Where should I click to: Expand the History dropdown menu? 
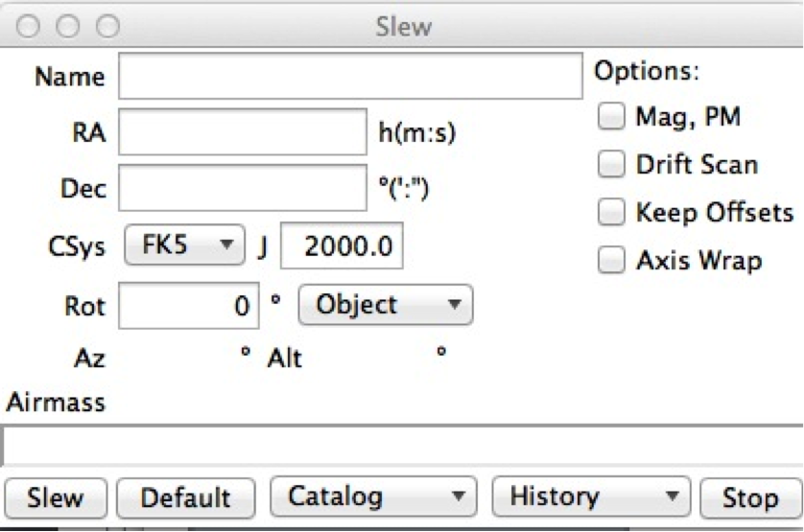[x=589, y=497]
